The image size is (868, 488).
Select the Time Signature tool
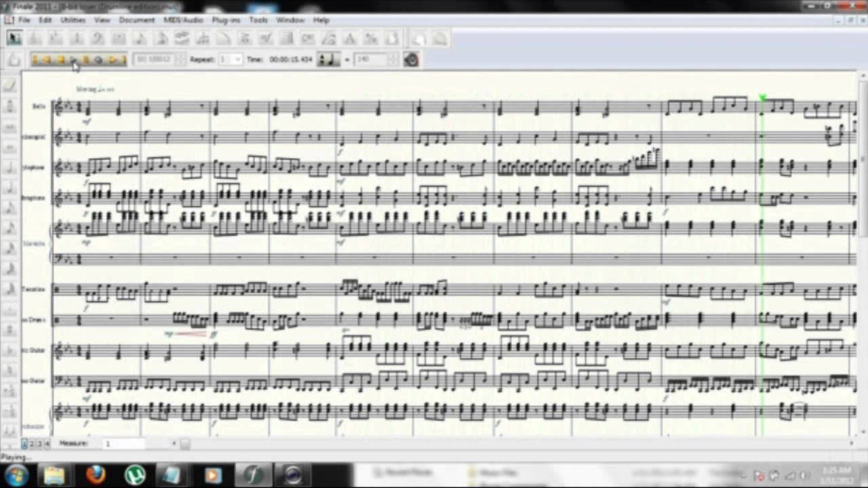[77, 39]
